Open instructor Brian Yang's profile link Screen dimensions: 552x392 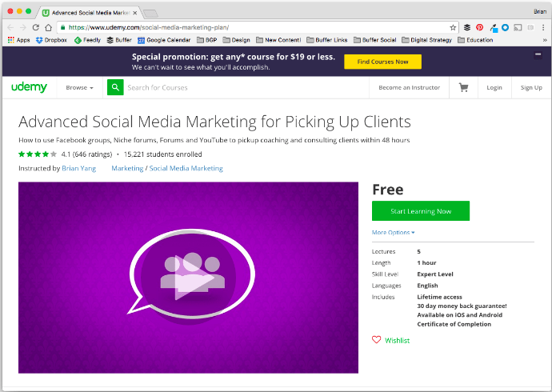79,168
